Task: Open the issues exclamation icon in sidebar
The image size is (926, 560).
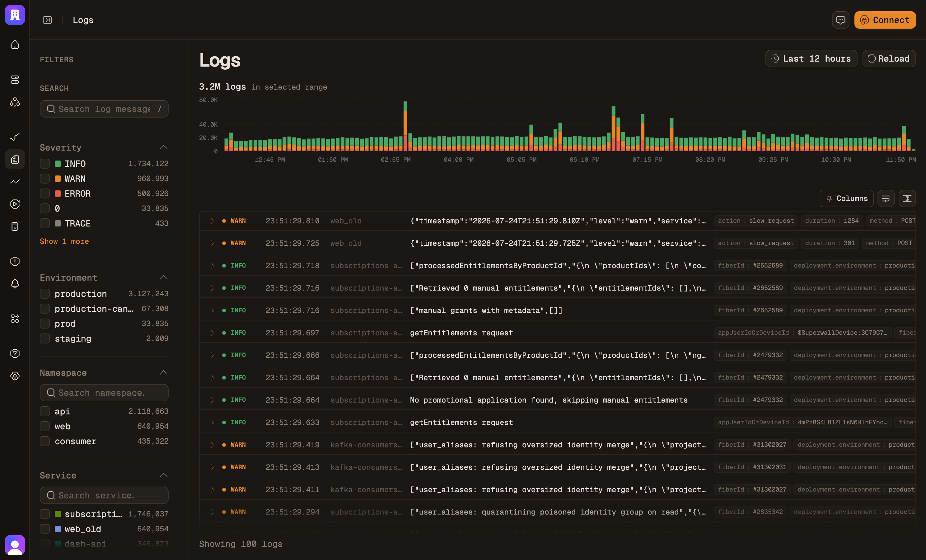Action: point(15,261)
